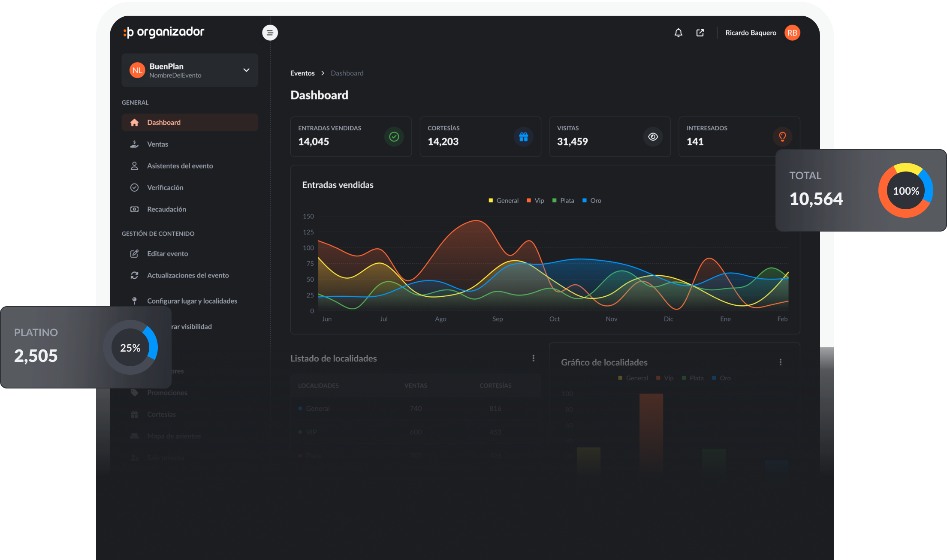Viewport: 947px width, 560px height.
Task: Click Eventos in the breadcrumb
Action: pyautogui.click(x=302, y=73)
